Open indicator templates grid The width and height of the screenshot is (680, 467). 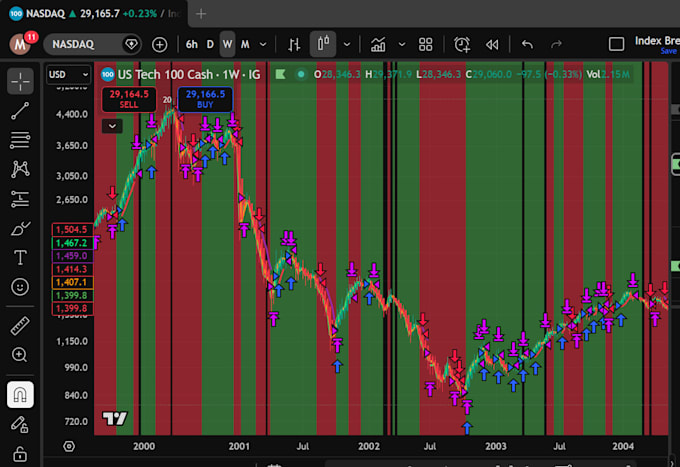[x=425, y=44]
